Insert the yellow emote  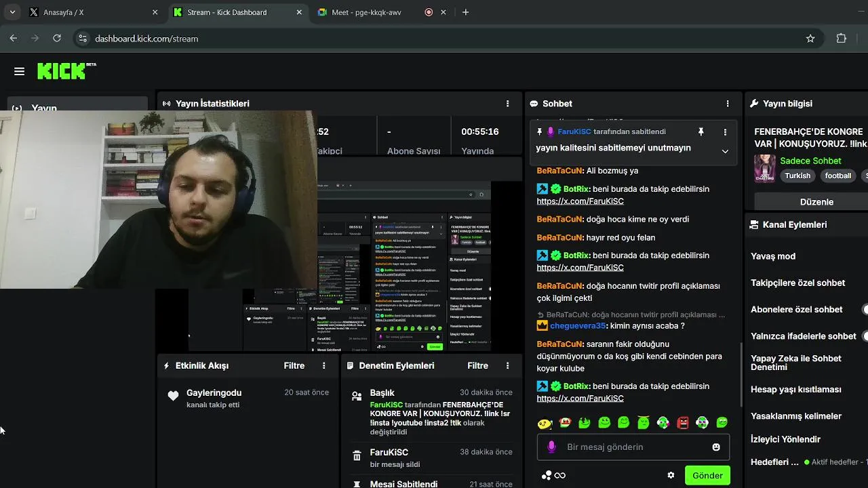coord(545,423)
